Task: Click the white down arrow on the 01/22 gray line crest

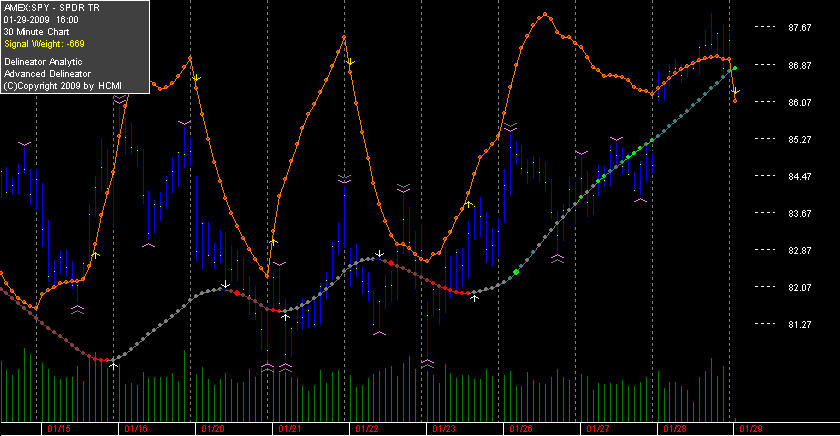Action: [379, 253]
